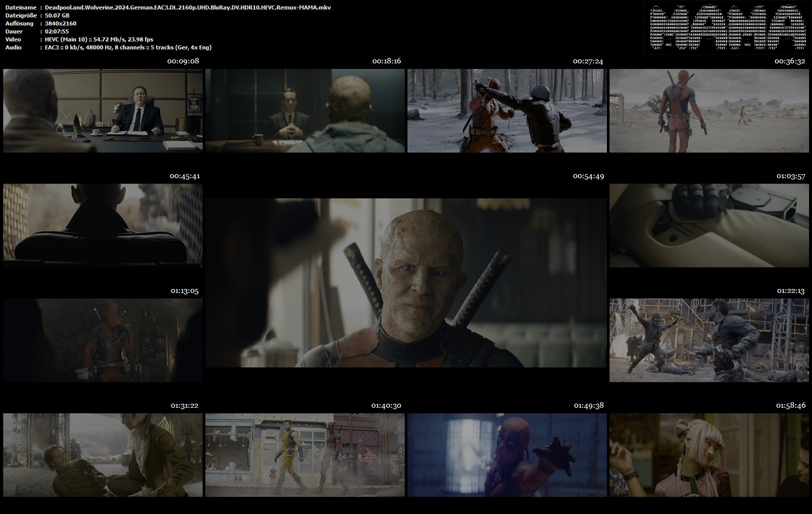The image size is (812, 514).
Task: Select the street scene frame at 01:40:30
Action: coord(305,455)
